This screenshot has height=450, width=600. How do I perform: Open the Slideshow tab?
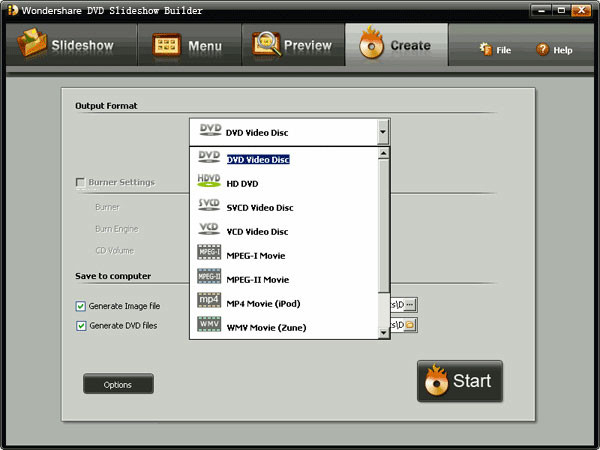[72, 45]
